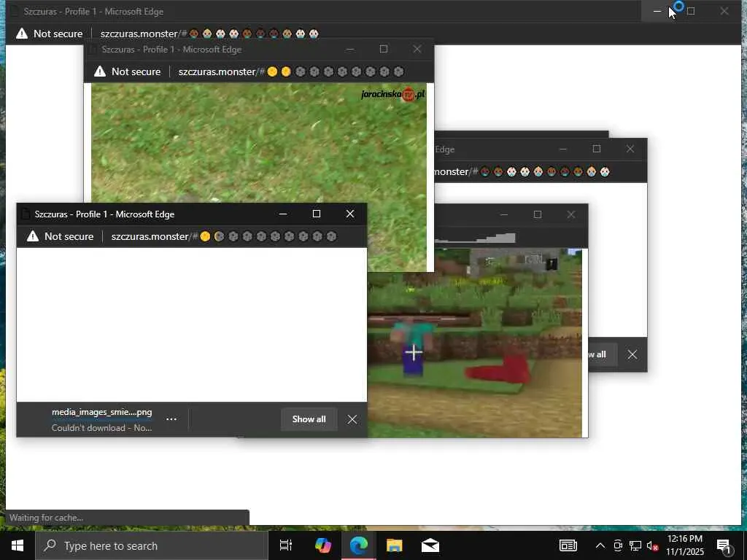Dismiss the download bar in the front Edge window

point(352,419)
